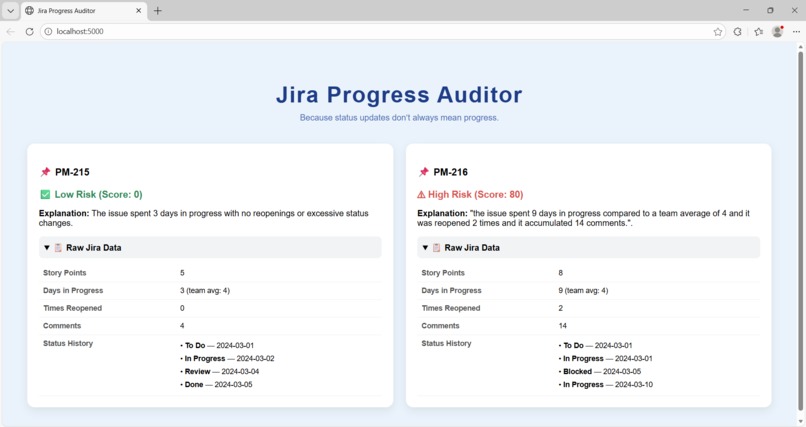Click the browser Back arrow

pyautogui.click(x=11, y=31)
